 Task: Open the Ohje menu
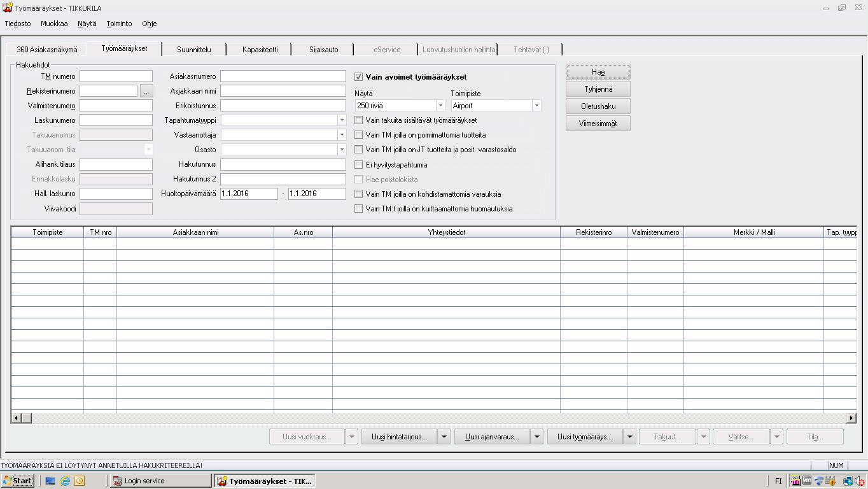(x=150, y=24)
